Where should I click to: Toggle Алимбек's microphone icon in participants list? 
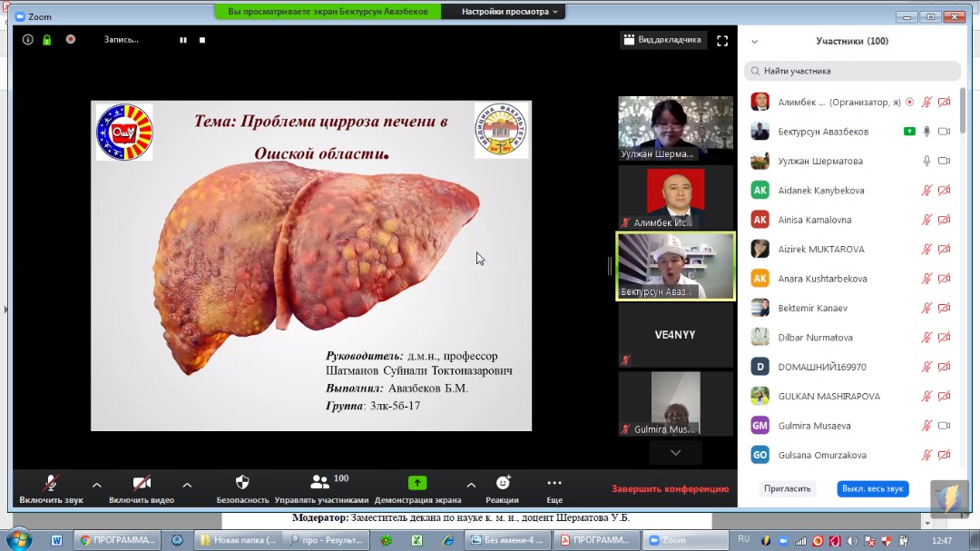click(926, 102)
